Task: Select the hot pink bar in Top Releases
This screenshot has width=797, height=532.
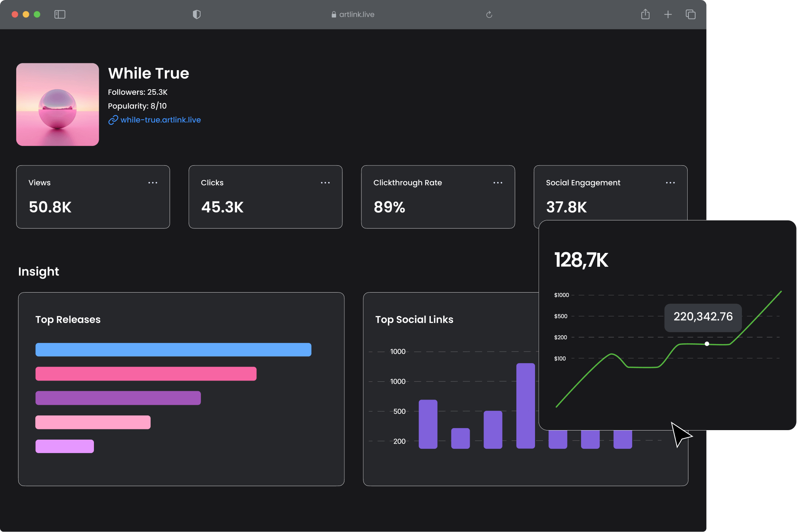Action: tap(146, 374)
